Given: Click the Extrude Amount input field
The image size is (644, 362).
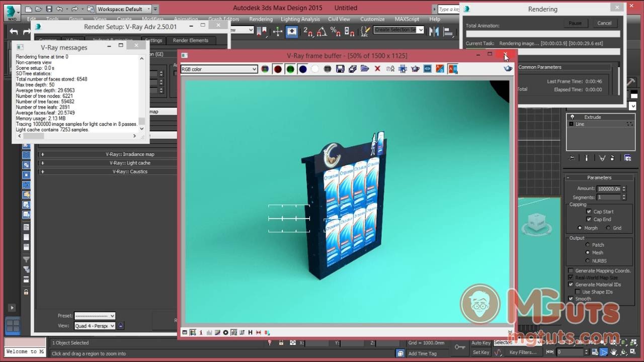Looking at the screenshot, I should click(609, 189).
